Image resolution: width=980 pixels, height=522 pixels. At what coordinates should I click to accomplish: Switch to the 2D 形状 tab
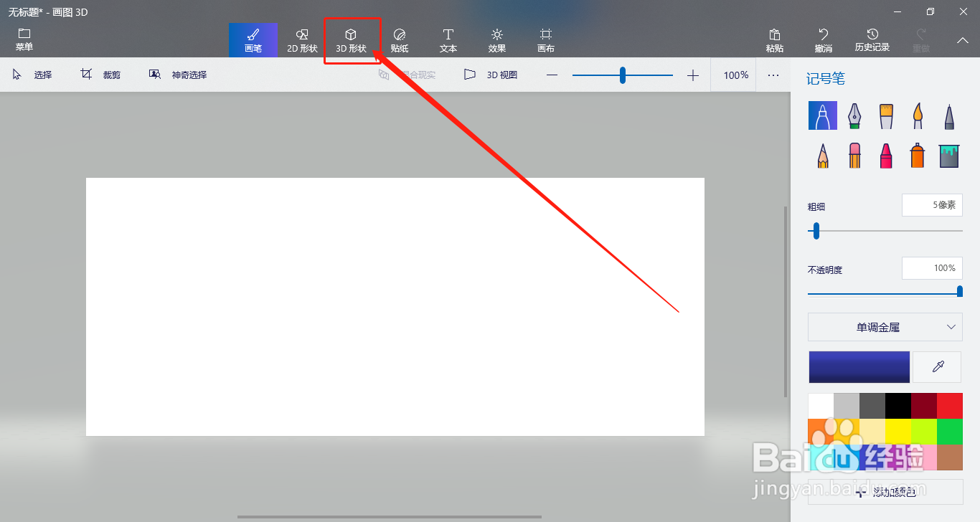pos(302,40)
